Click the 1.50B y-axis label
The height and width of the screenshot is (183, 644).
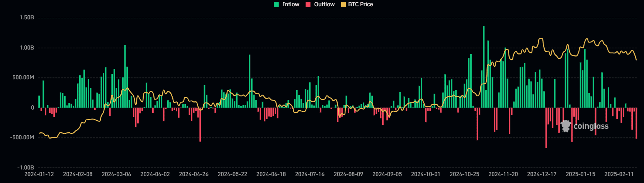pyautogui.click(x=27, y=18)
